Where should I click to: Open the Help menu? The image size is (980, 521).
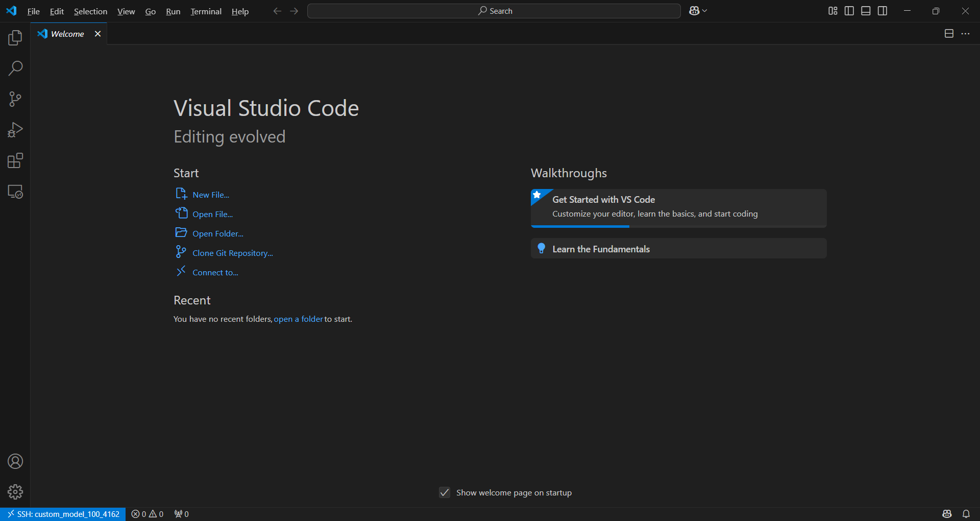click(240, 11)
